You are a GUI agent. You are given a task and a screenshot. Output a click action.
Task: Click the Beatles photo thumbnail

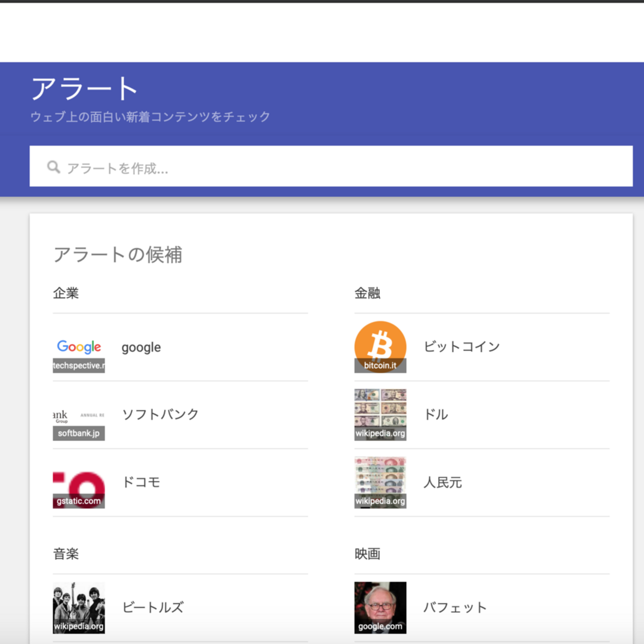79,607
